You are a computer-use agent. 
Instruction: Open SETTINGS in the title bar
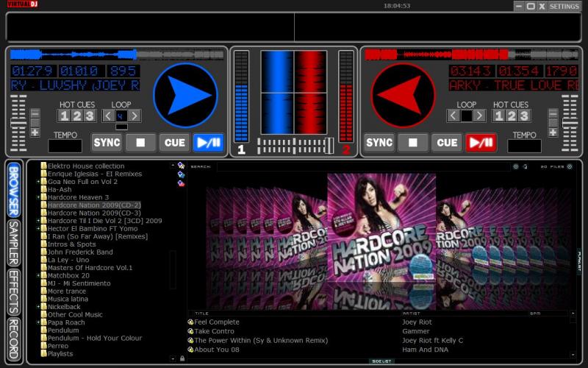point(564,7)
